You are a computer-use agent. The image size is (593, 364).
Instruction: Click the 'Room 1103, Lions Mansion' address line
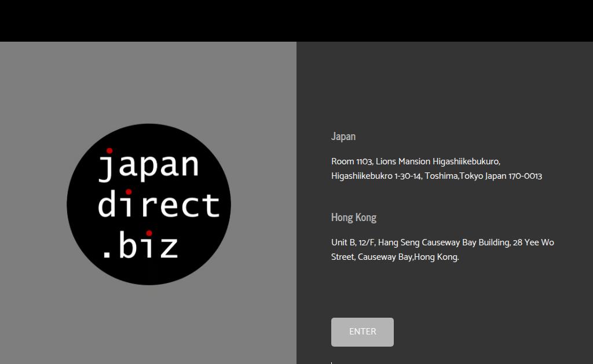[416, 161]
